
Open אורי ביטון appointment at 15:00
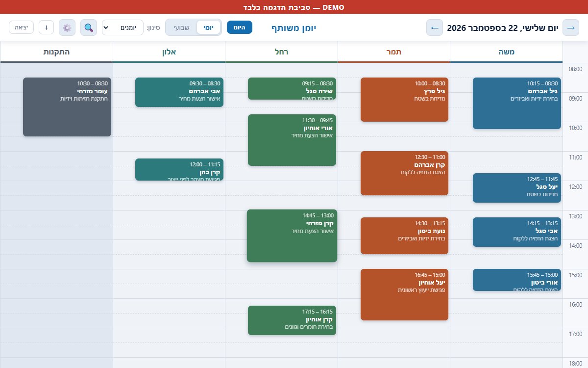(x=517, y=280)
